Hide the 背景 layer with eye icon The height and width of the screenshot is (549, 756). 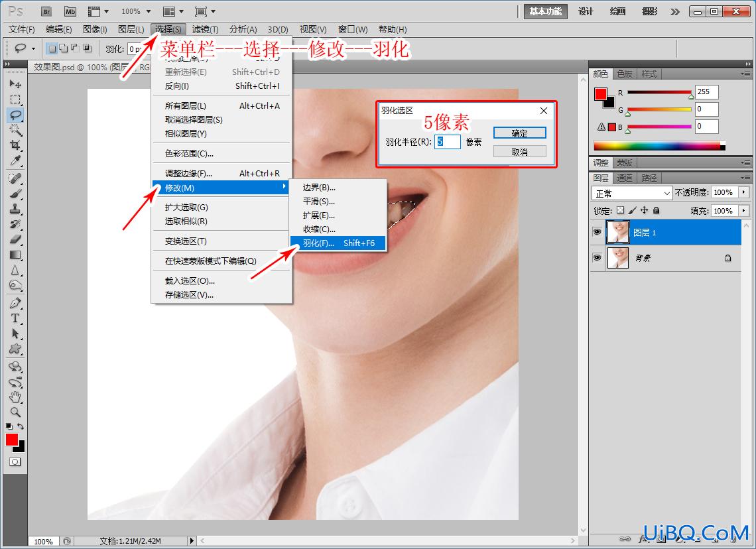click(597, 258)
